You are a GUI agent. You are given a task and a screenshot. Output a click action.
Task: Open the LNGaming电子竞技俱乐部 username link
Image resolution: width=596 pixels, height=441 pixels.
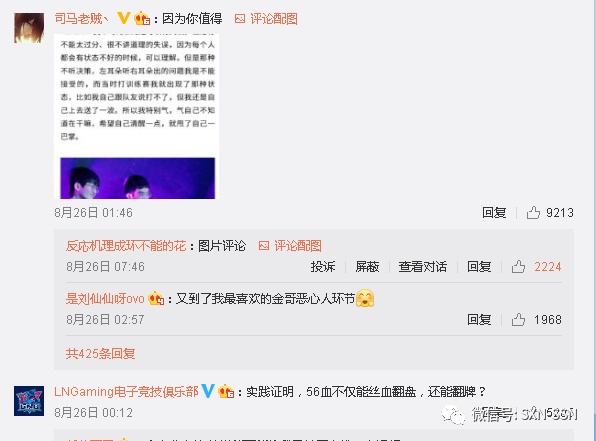126,391
